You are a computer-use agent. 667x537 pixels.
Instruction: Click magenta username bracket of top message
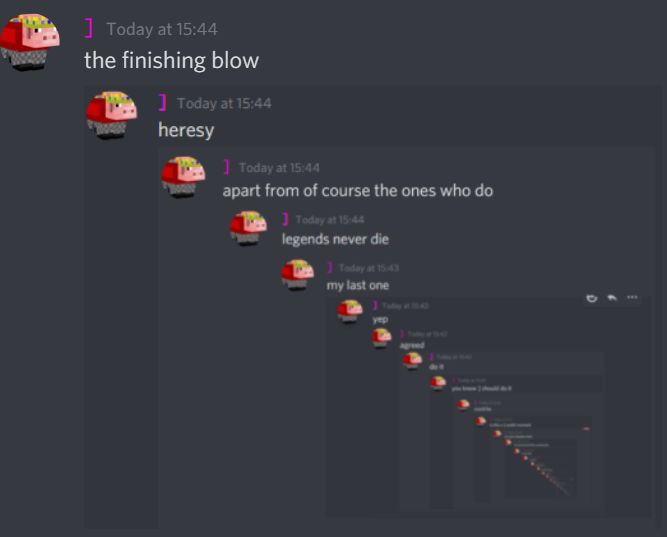pyautogui.click(x=88, y=29)
